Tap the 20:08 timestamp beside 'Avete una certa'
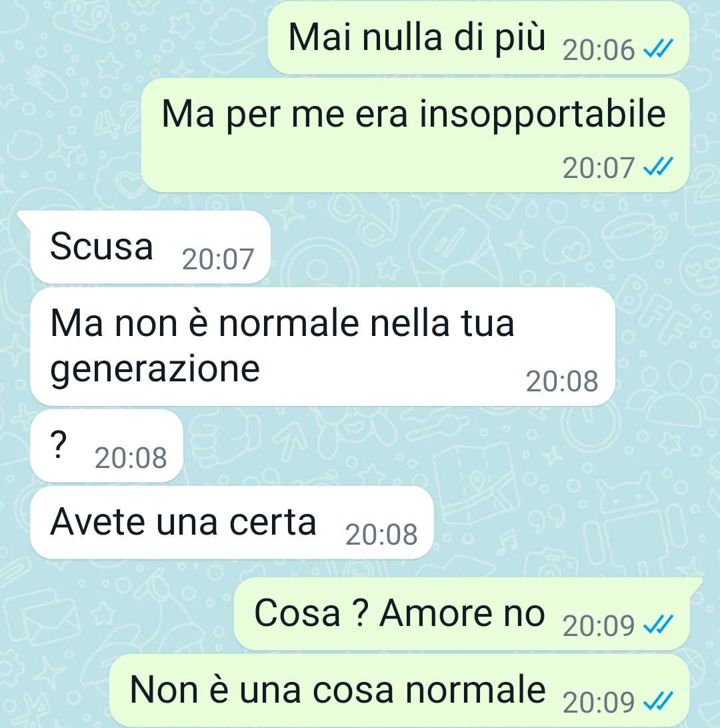 [x=381, y=535]
